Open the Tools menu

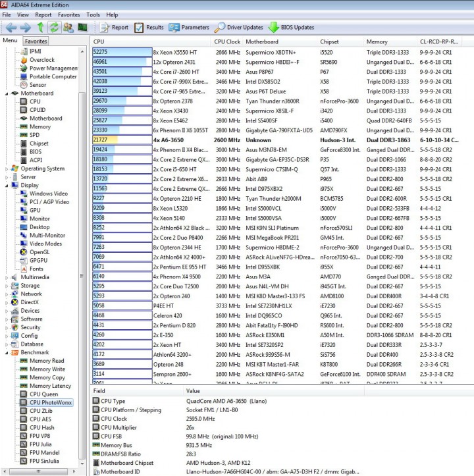click(x=93, y=15)
